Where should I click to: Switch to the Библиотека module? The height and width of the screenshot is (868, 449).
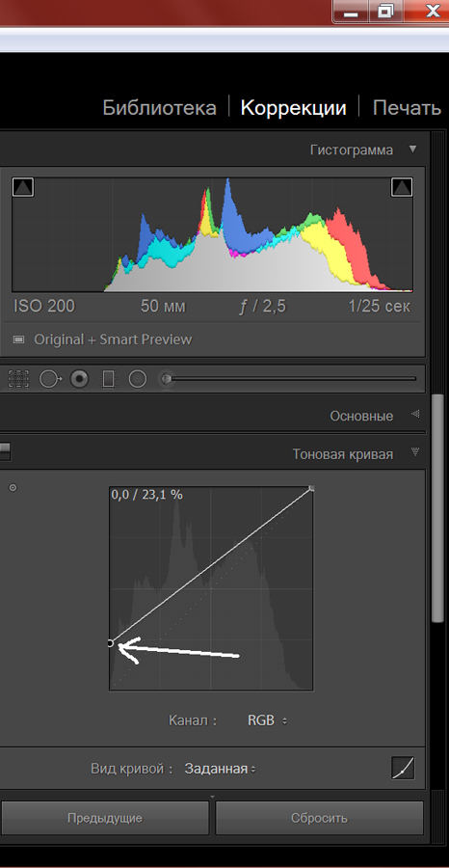[159, 107]
